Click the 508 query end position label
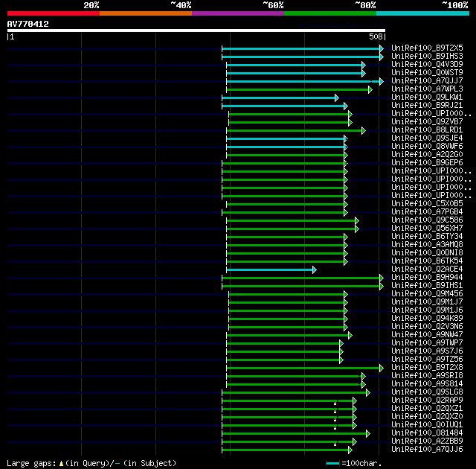This screenshot has width=476, height=469. pos(376,36)
